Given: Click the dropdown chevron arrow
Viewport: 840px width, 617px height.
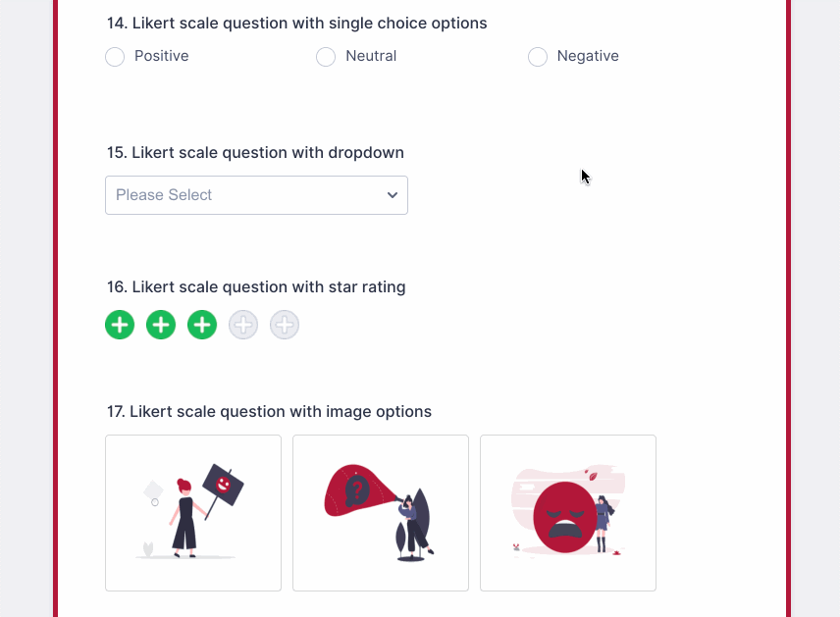Looking at the screenshot, I should pos(393,195).
